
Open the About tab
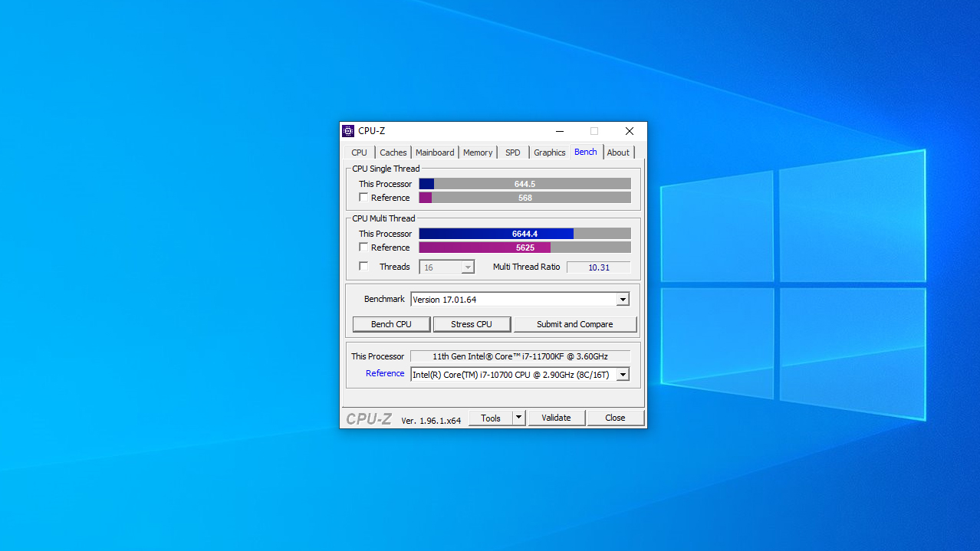coord(618,153)
